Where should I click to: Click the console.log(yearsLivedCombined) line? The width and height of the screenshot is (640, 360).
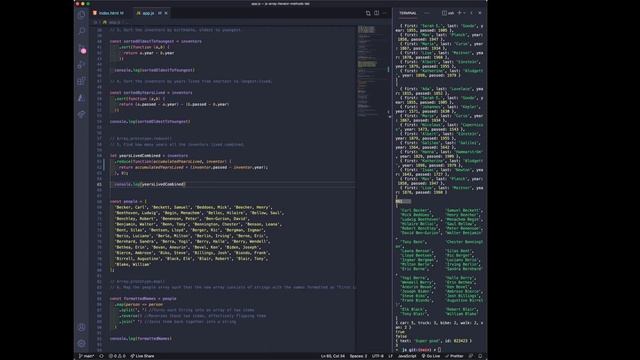(x=150, y=184)
